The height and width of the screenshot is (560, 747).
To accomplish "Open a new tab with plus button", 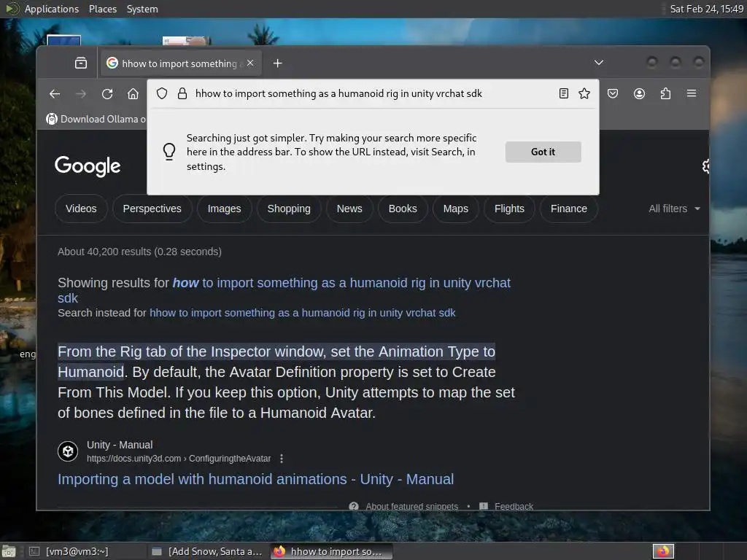I will [x=277, y=63].
